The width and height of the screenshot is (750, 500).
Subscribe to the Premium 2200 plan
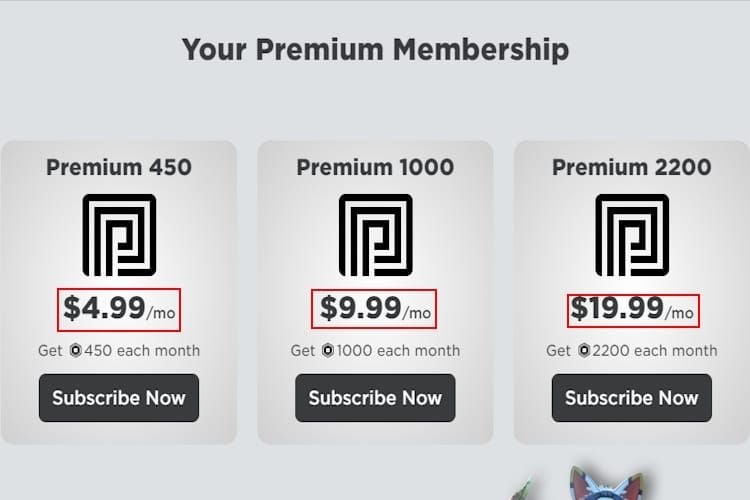click(631, 398)
